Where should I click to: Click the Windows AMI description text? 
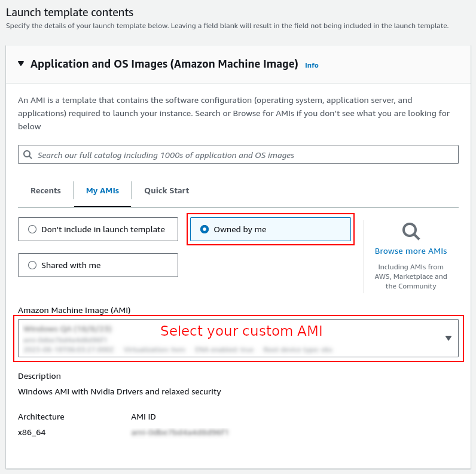pyautogui.click(x=120, y=391)
